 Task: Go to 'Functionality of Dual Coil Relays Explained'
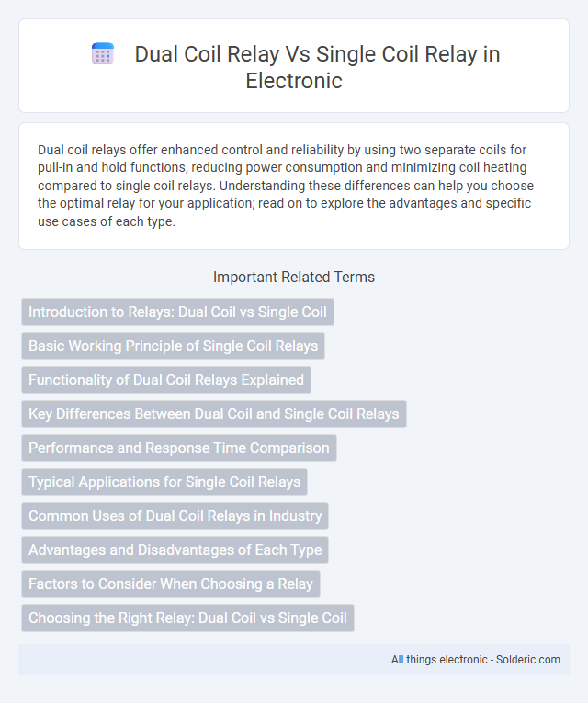(166, 380)
